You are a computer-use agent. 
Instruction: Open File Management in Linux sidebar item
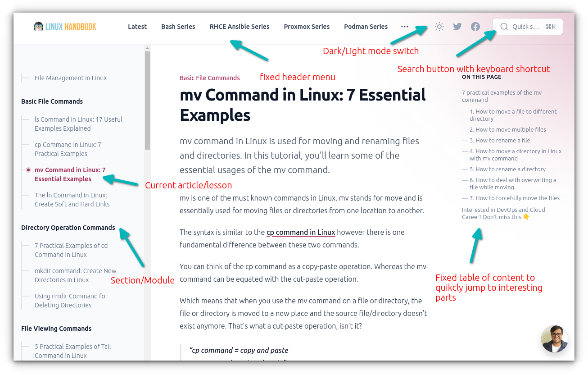pos(71,78)
